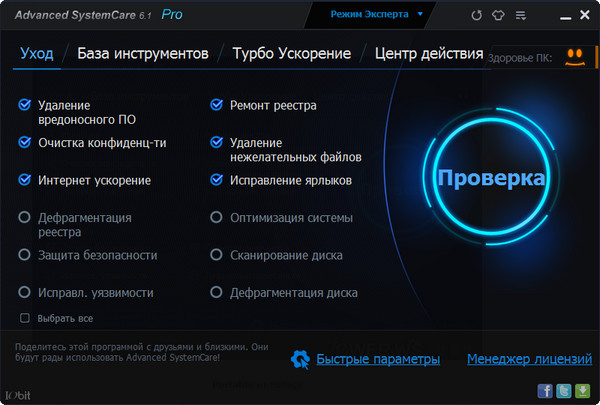Enable Сканирование диска option
600x405 pixels.
point(216,255)
